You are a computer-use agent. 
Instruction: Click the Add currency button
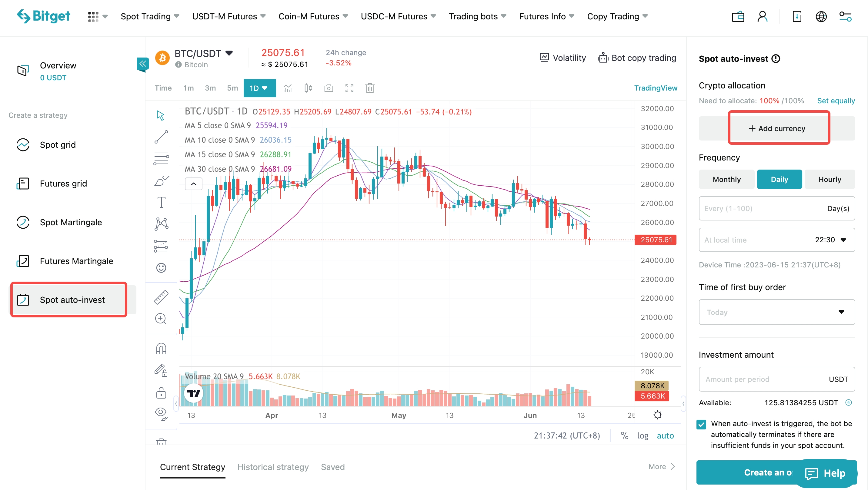tap(779, 128)
